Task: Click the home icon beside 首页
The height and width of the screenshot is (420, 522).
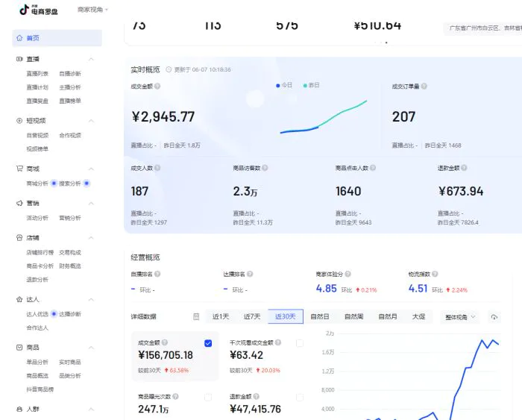Action: point(19,38)
